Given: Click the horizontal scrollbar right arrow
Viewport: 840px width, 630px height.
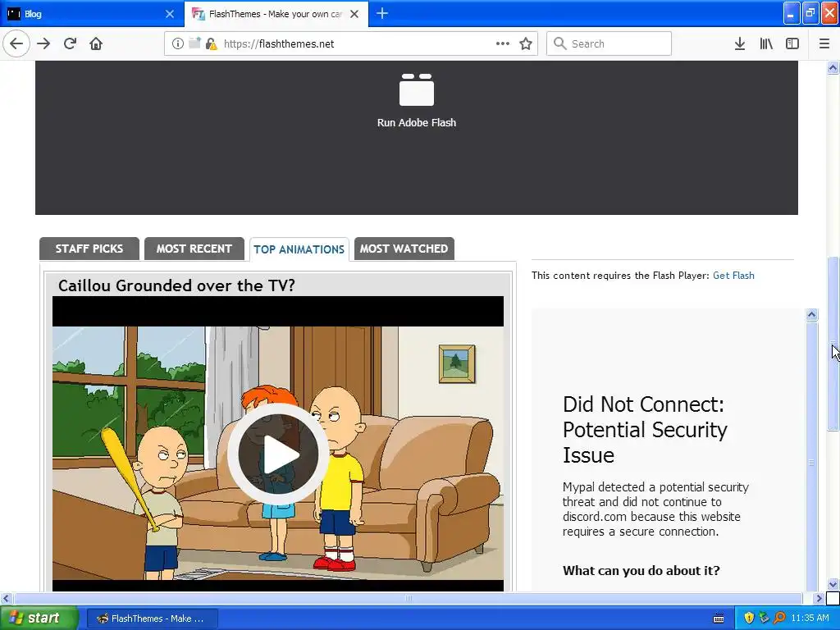Looking at the screenshot, I should tap(819, 598).
